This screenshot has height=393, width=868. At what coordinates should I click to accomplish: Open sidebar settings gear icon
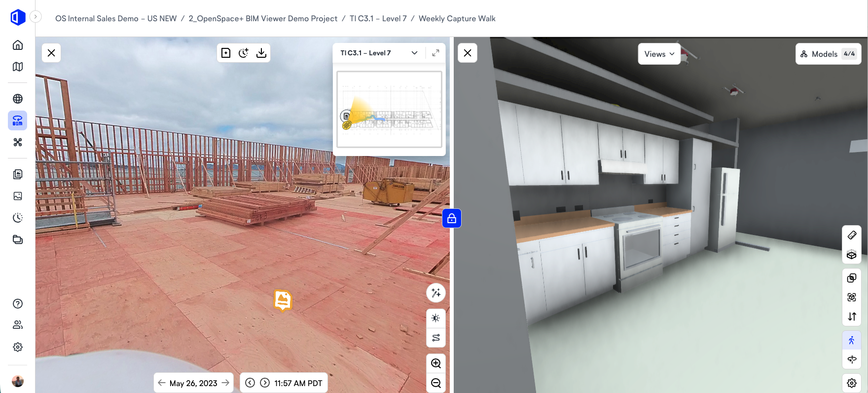(x=18, y=347)
